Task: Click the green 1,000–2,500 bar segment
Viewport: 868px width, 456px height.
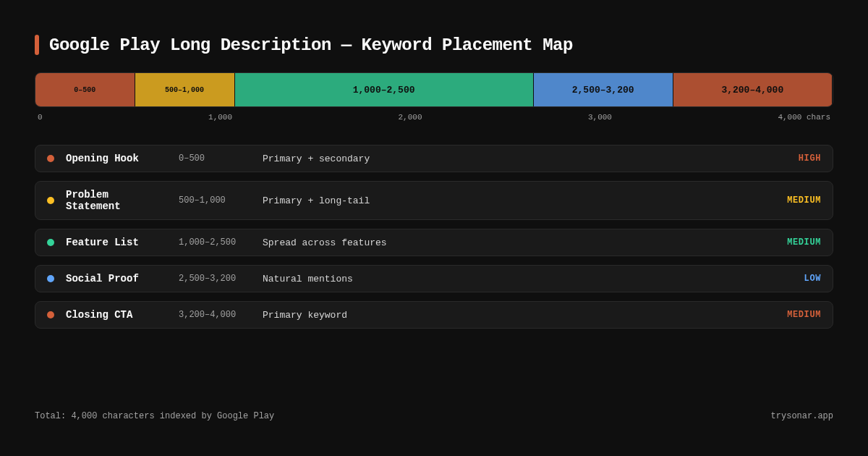Action: coord(384,90)
